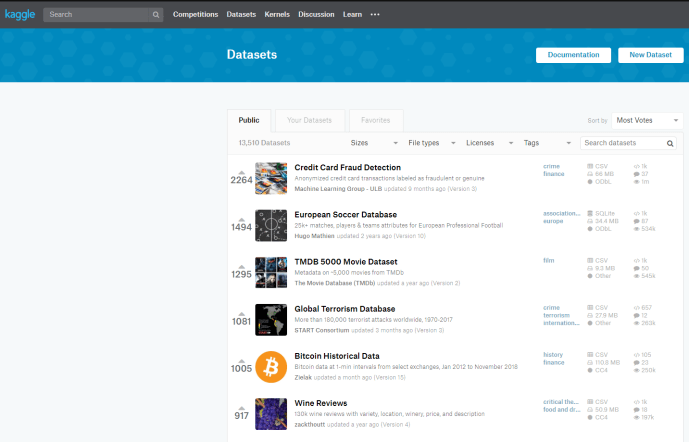Open Credit Card Fraud Detection title link

point(348,167)
